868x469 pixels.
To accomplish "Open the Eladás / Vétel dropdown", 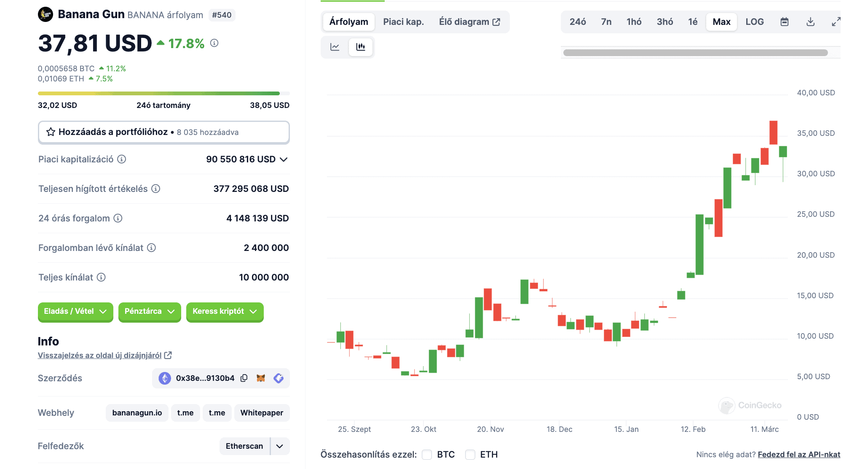I will [x=75, y=312].
